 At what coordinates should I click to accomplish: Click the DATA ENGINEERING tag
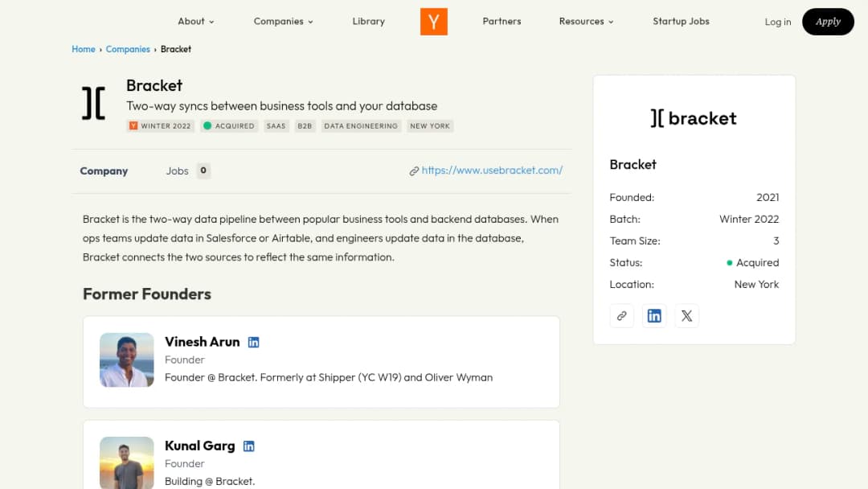point(361,126)
